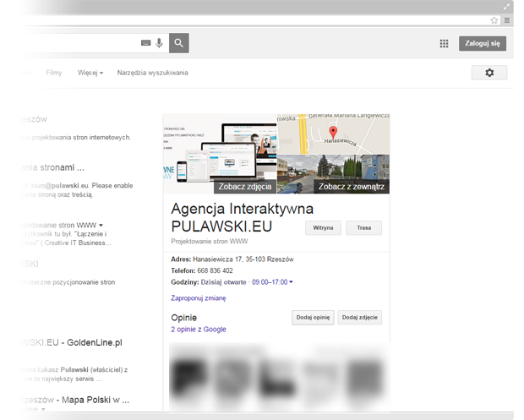Click inside the search input field
This screenshot has height=420, width=524.
(x=76, y=43)
